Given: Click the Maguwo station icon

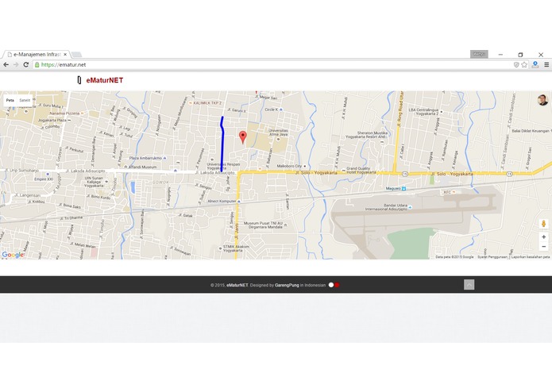Looking at the screenshot, I should pyautogui.click(x=403, y=189).
